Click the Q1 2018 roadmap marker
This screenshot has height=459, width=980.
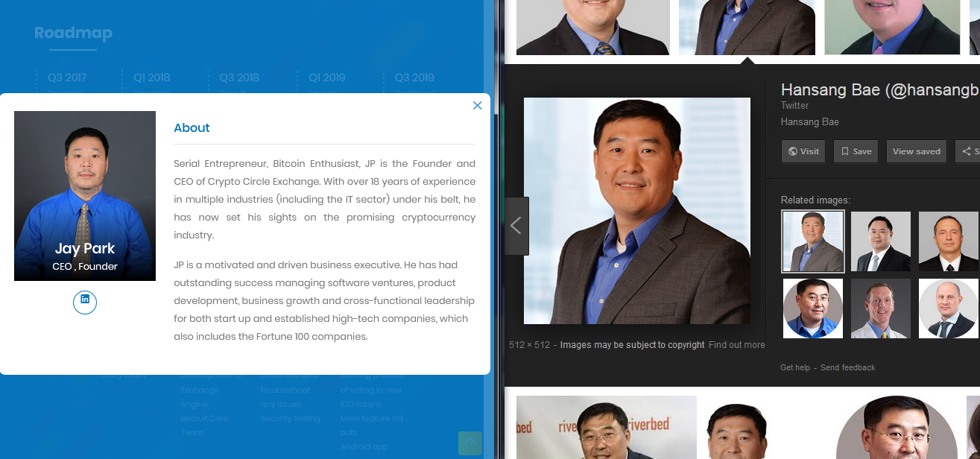[152, 77]
